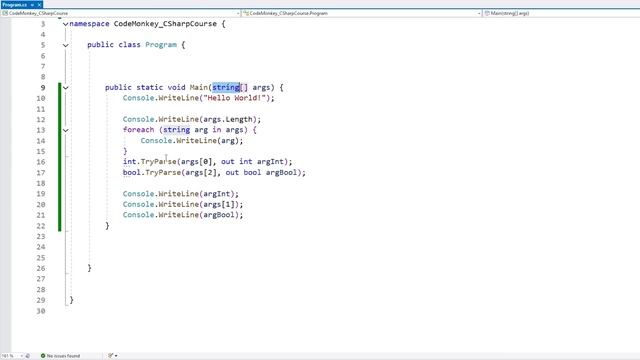
Task: Collapse the Program class on line 5
Action: pos(65,45)
